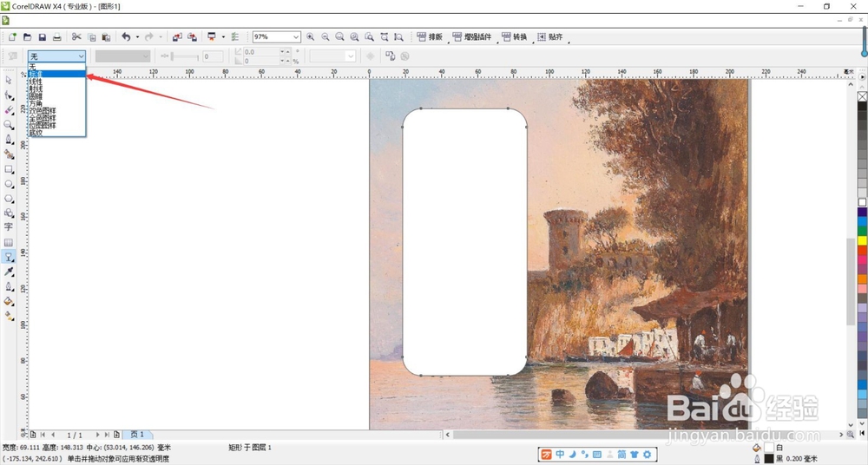Click the Undo arrow icon
Image resolution: width=868 pixels, height=465 pixels.
tap(126, 37)
